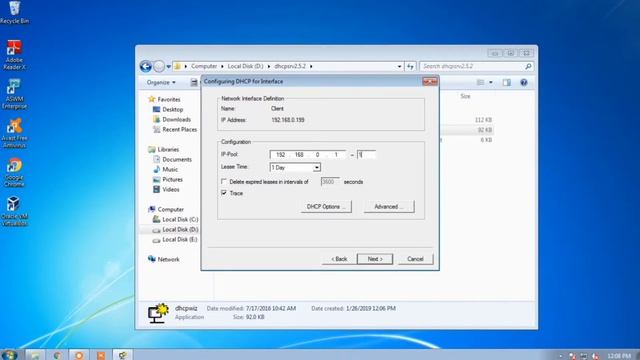Open the Recycle Bin desktop icon
Viewport: 640px width, 360px height.
(14, 13)
